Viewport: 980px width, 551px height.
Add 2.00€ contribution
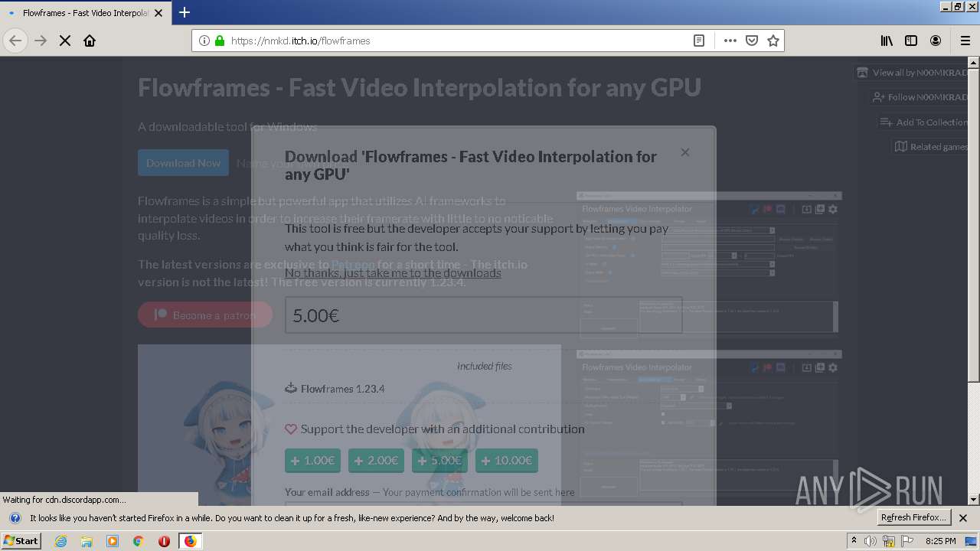point(376,461)
